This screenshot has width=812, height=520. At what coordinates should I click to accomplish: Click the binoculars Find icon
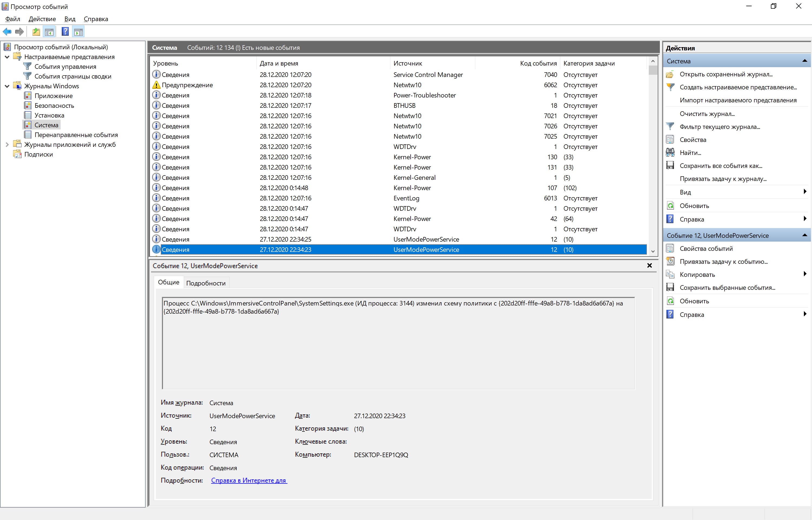pyautogui.click(x=670, y=152)
